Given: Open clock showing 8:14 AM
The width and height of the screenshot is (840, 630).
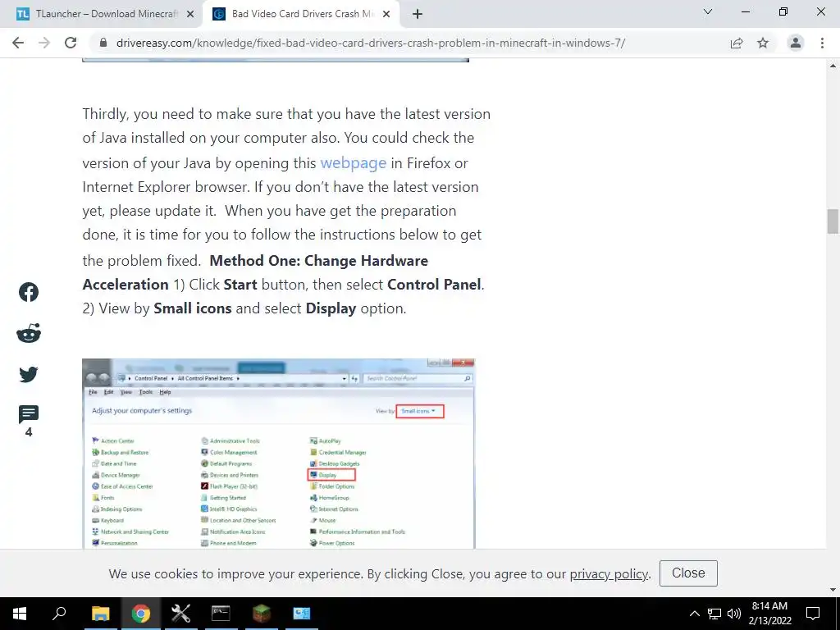Looking at the screenshot, I should pos(769,614).
